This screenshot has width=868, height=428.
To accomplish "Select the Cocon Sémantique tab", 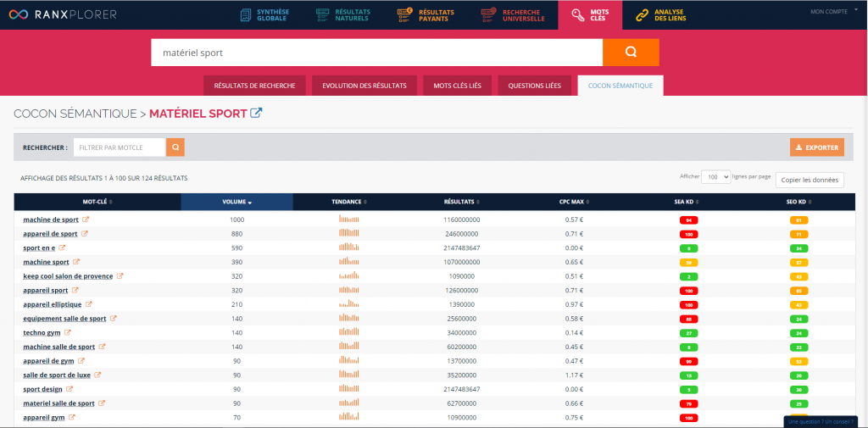I will point(620,86).
